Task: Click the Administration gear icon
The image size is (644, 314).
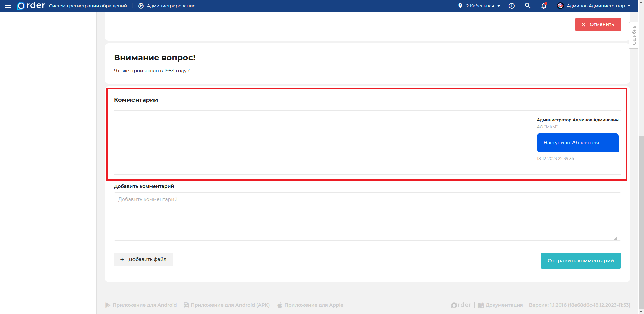Action: [x=141, y=6]
